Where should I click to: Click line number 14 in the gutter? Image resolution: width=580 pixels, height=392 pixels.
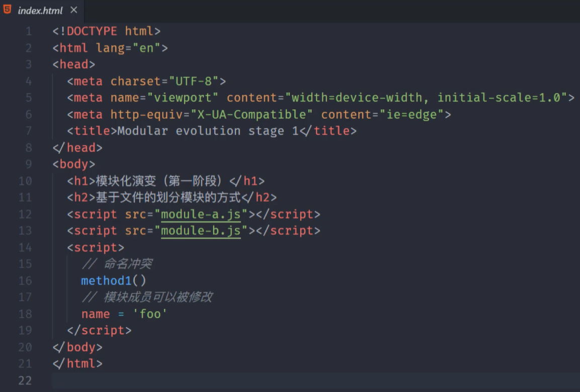point(25,247)
